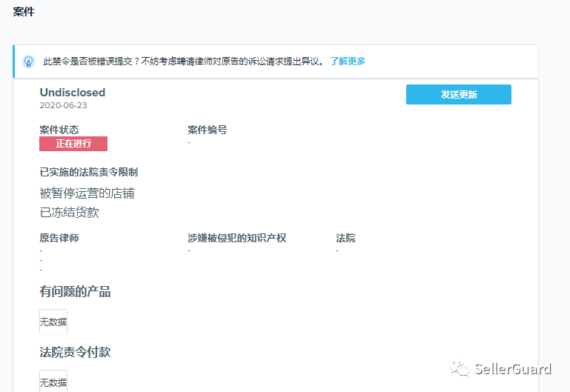Click the banner text about hiring a lawyer
The image size is (570, 392).
coord(184,61)
